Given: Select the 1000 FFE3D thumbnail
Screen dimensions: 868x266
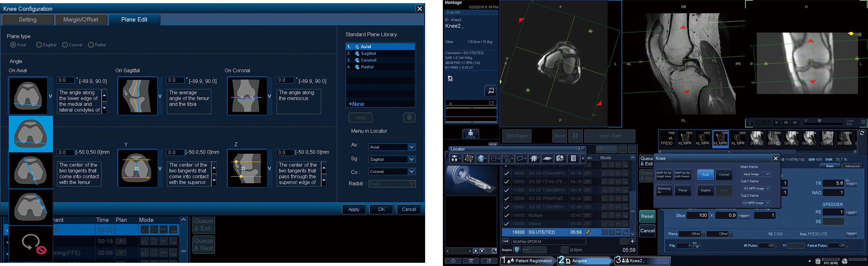Looking at the screenshot, I should click(667, 138).
